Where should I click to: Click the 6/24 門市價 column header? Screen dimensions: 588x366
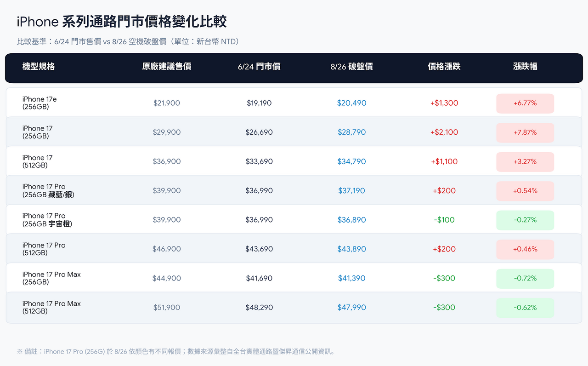tap(259, 67)
